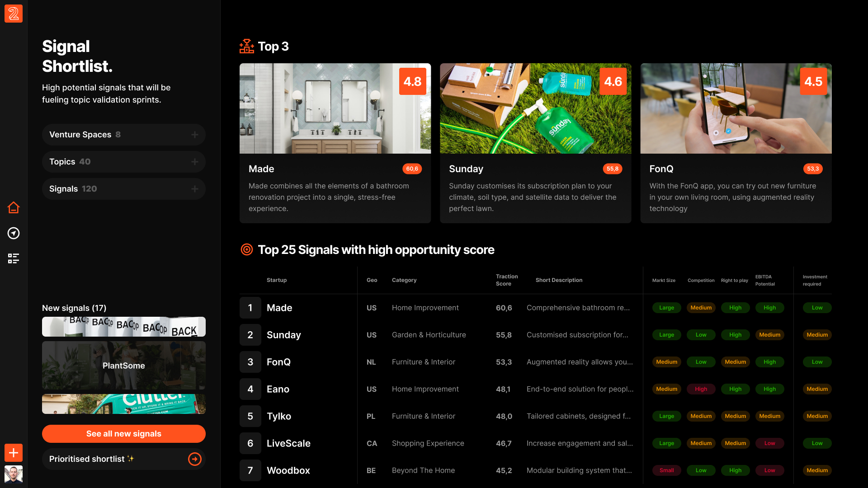This screenshot has width=868, height=488.
Task: Click Beyond The Home category cell
Action: (424, 470)
